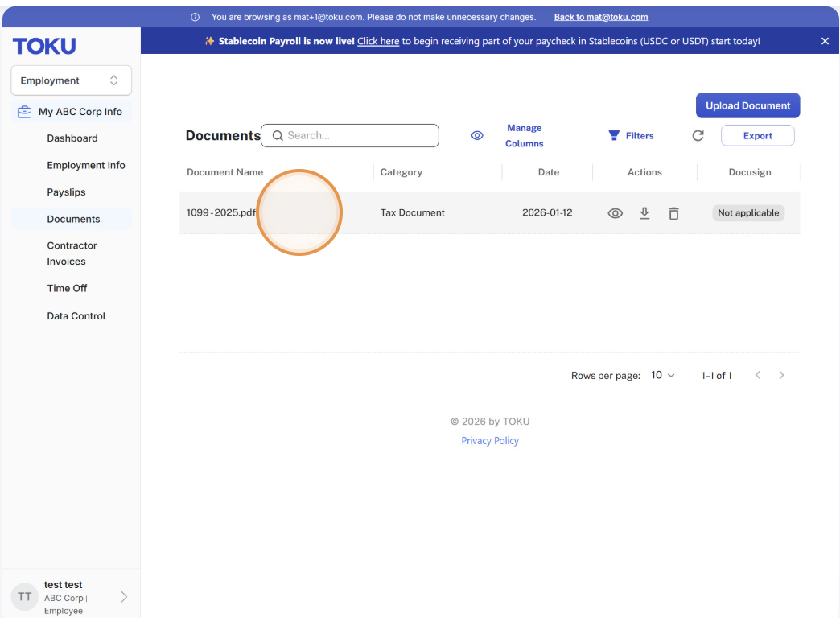Delete the 1099-2025.pdf document
Image resolution: width=840 pixels, height=618 pixels.
[x=673, y=213]
